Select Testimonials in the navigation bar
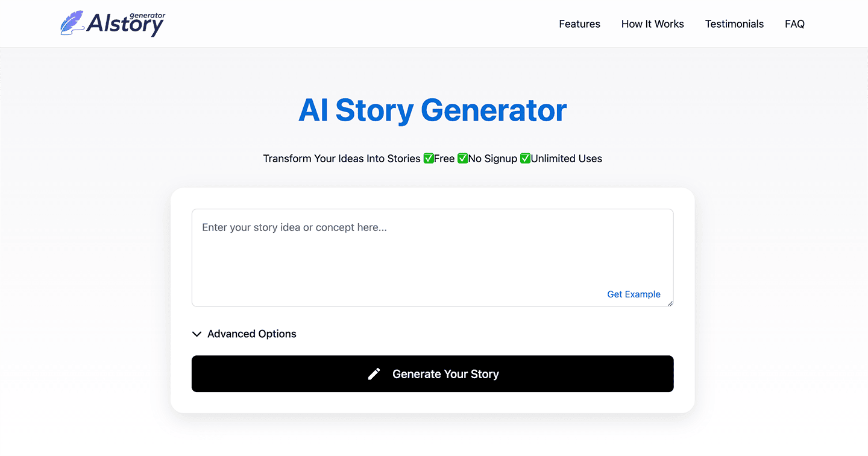 [x=734, y=24]
